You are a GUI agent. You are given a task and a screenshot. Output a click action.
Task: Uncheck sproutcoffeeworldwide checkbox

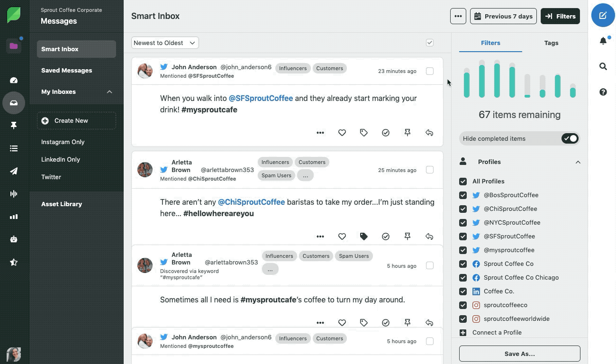463,319
